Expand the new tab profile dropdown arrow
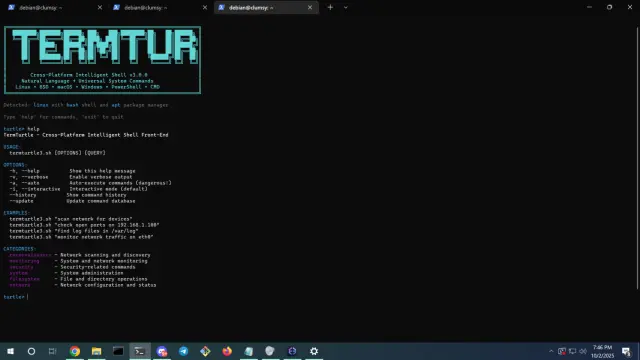Viewport: 640px width, 360px height. point(346,7)
